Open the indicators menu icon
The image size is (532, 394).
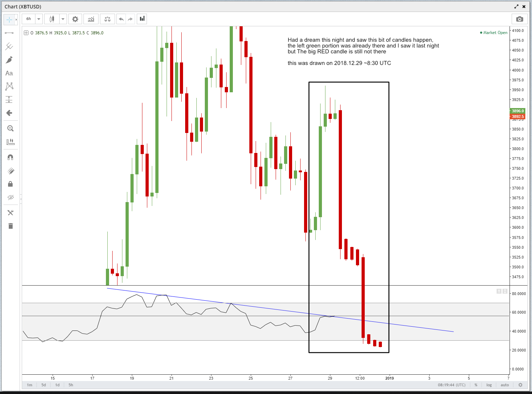point(91,19)
